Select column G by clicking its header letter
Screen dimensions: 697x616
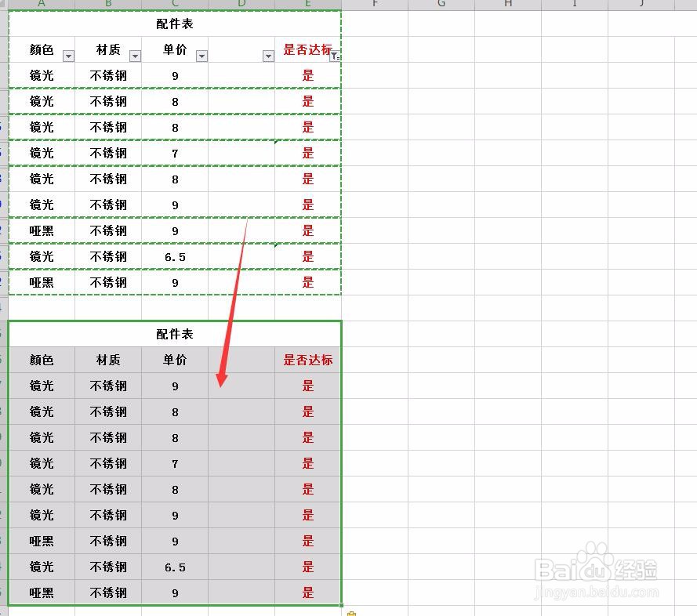pos(441,4)
